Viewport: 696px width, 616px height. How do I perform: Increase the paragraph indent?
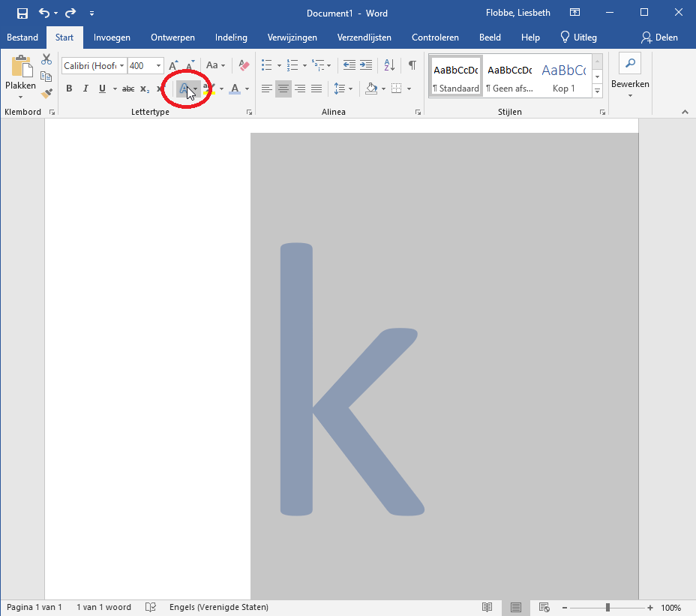[366, 65]
